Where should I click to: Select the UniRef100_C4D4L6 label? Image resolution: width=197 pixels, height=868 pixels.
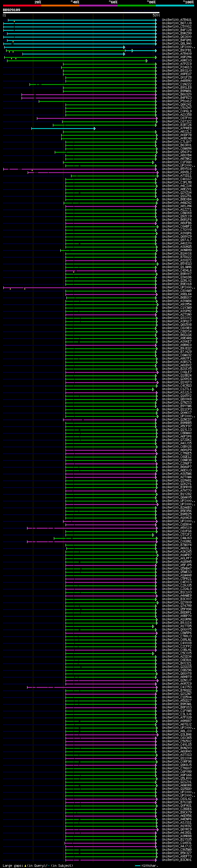coord(176,271)
